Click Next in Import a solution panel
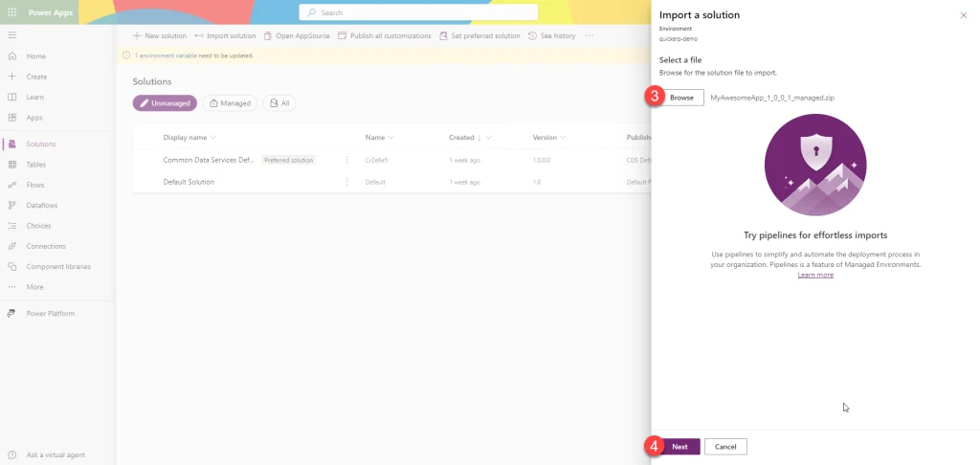 680,447
